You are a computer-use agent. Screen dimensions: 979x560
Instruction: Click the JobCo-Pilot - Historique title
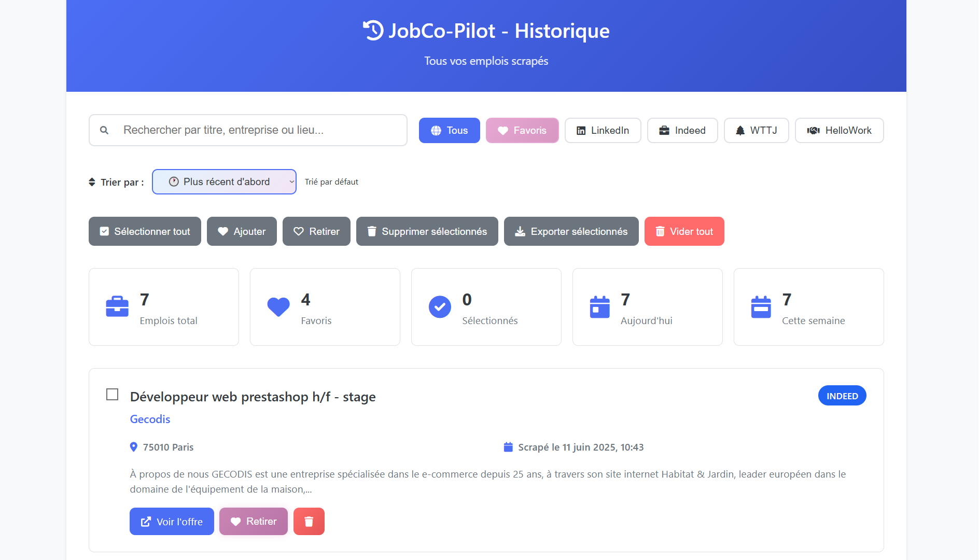click(499, 31)
